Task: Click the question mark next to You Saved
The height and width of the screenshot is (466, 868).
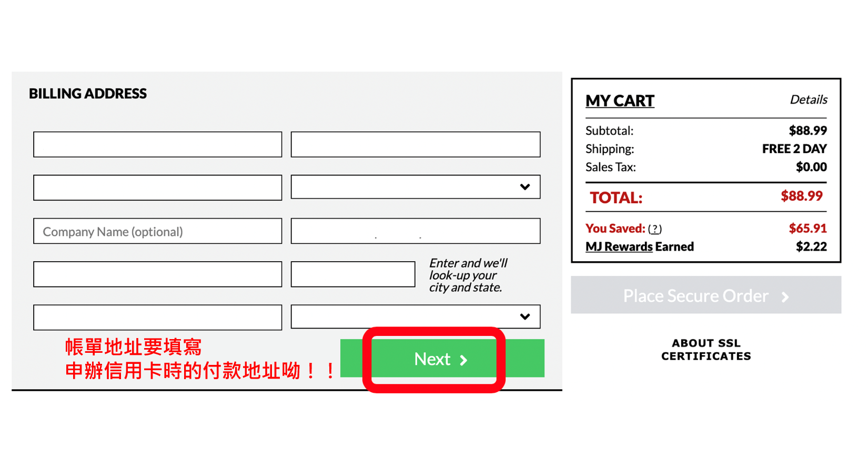Action: coord(654,229)
